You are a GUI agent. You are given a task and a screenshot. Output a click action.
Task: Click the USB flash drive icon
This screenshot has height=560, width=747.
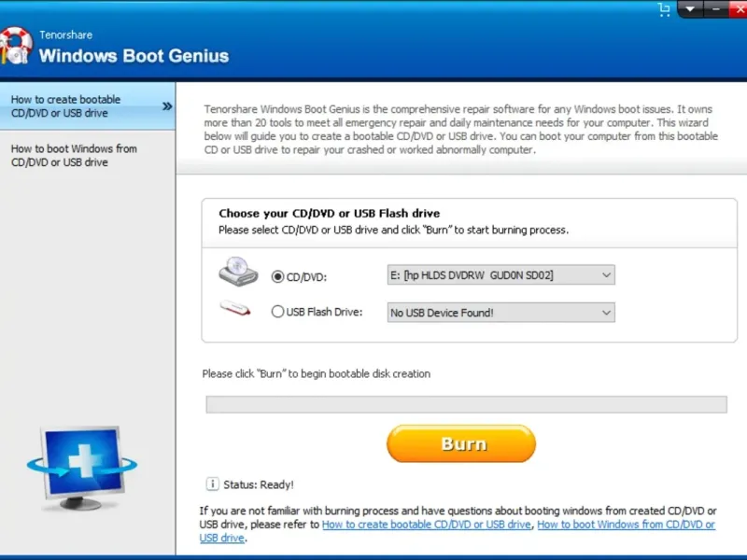235,308
